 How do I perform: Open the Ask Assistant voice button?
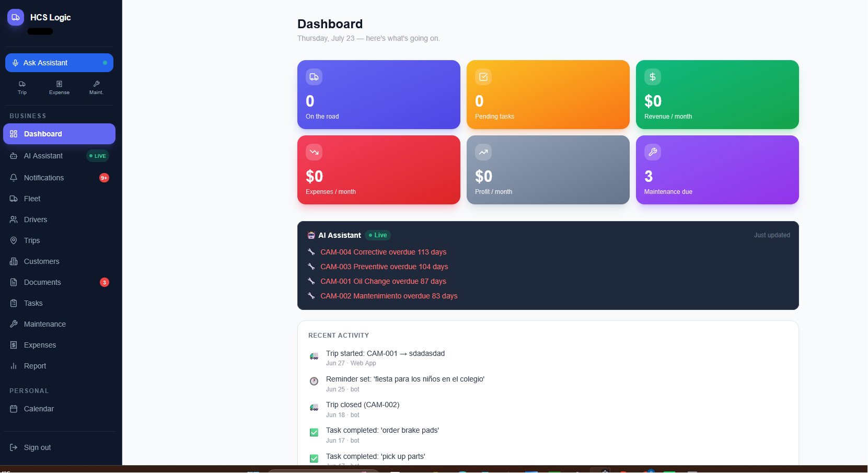(x=59, y=63)
